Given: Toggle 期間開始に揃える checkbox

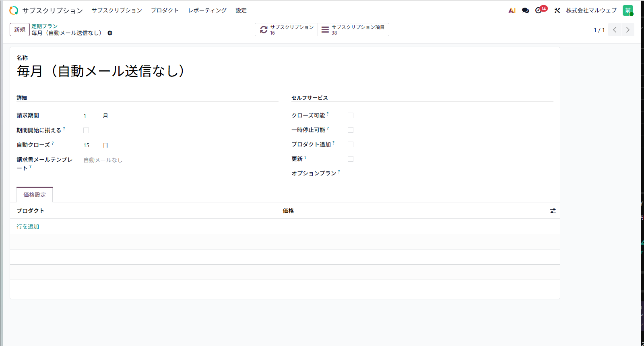Looking at the screenshot, I should (x=86, y=130).
